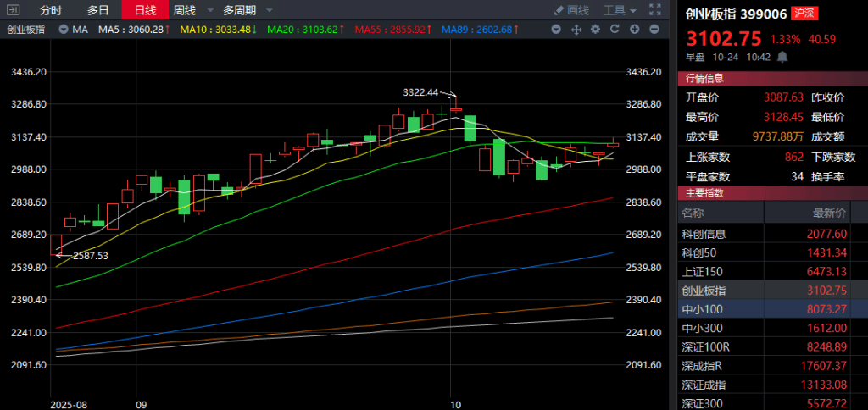Screen dimensions: 868x410
Task: Click the refresh chart icon
Action: 614,30
